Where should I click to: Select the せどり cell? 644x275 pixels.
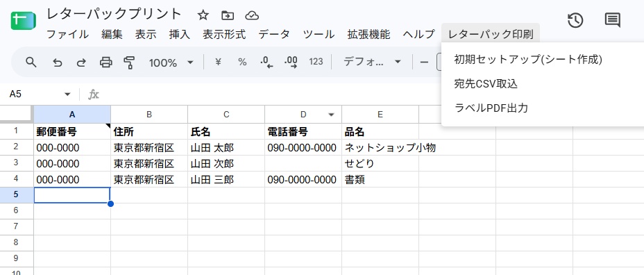point(380,163)
